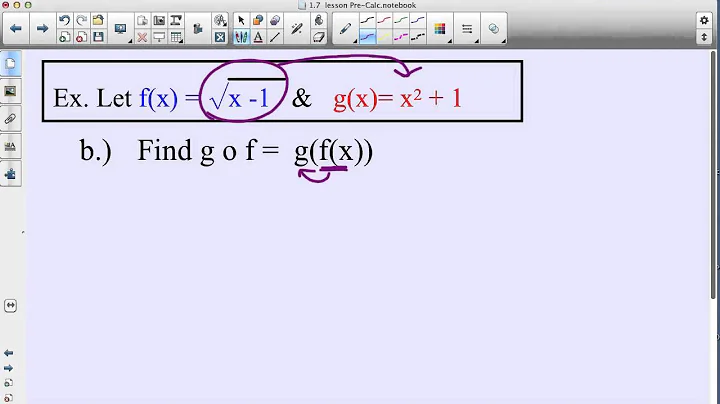This screenshot has width=720, height=404.
Task: Select the Eraser tool
Action: pyautogui.click(x=319, y=37)
